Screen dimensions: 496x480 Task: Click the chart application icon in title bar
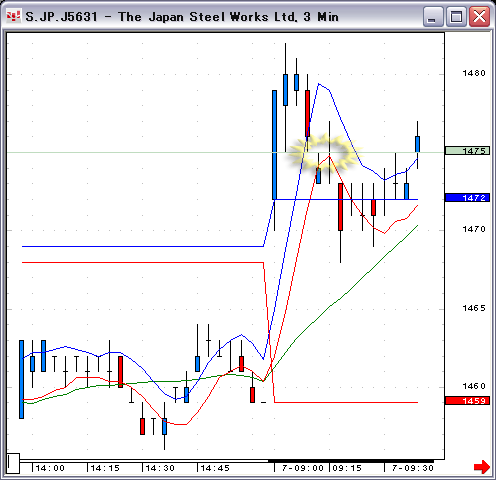click(14, 16)
